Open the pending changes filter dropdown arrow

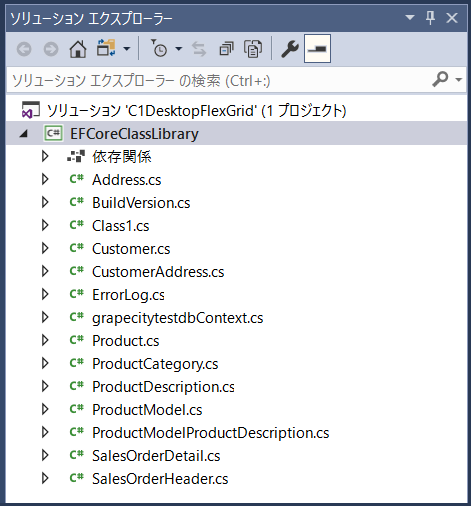[x=179, y=49]
